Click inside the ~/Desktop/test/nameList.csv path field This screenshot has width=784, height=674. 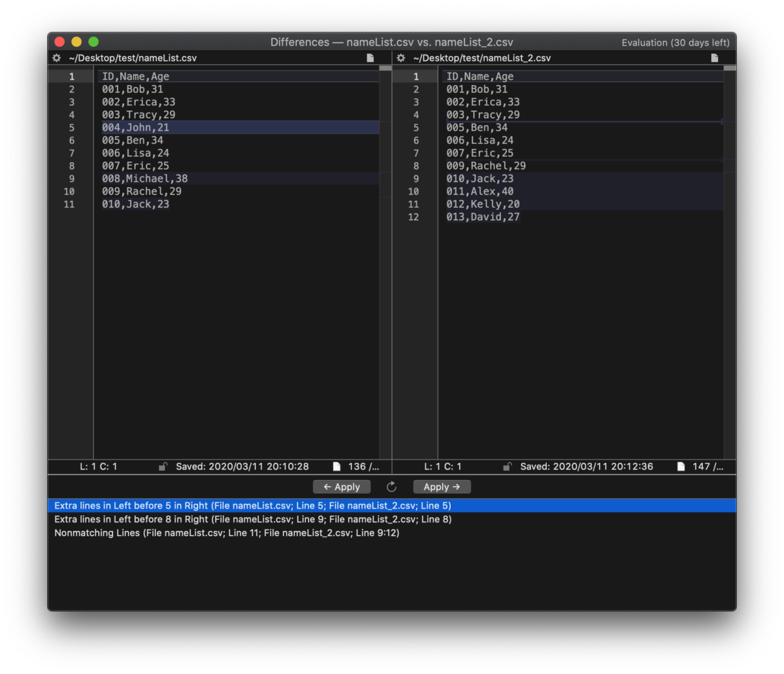coord(133,58)
